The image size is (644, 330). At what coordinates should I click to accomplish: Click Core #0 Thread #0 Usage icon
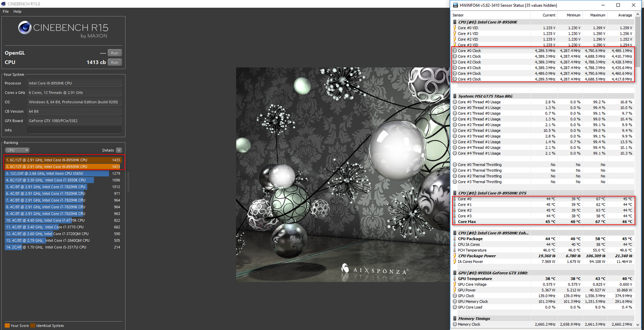click(455, 102)
